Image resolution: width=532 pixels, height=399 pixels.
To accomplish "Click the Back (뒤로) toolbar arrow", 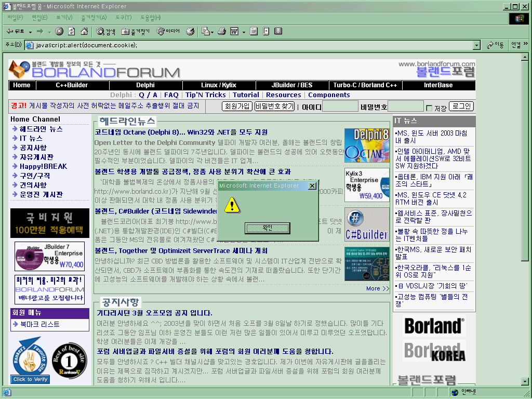I will point(16,31).
